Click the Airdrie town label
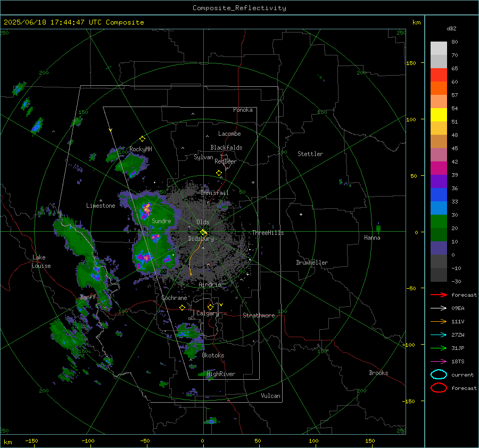The height and width of the screenshot is (448, 479). pyautogui.click(x=210, y=284)
